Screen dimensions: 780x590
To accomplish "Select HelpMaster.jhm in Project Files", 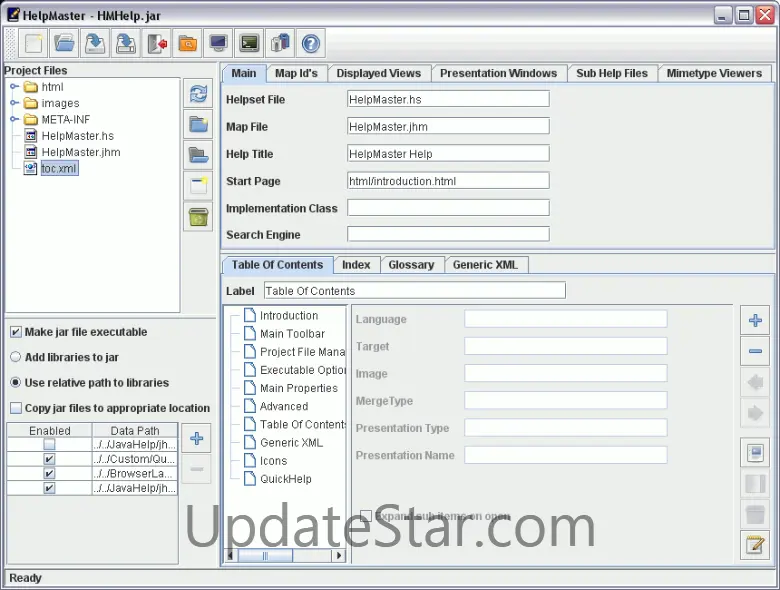I will click(x=81, y=152).
